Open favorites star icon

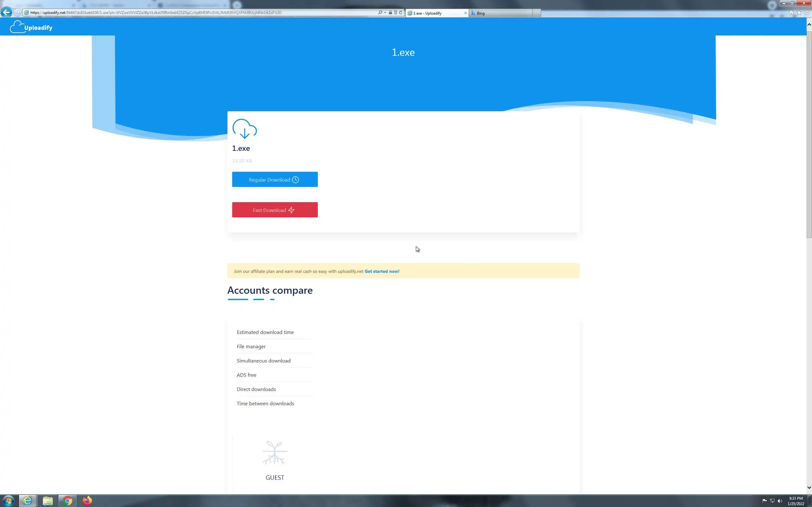799,13
